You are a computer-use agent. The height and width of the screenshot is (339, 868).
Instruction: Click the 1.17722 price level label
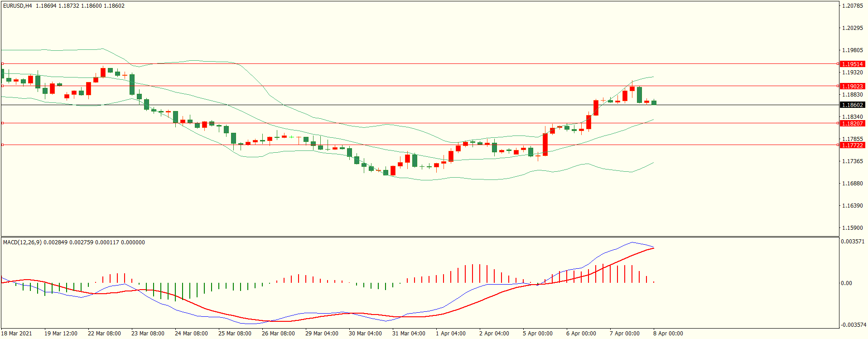point(852,145)
